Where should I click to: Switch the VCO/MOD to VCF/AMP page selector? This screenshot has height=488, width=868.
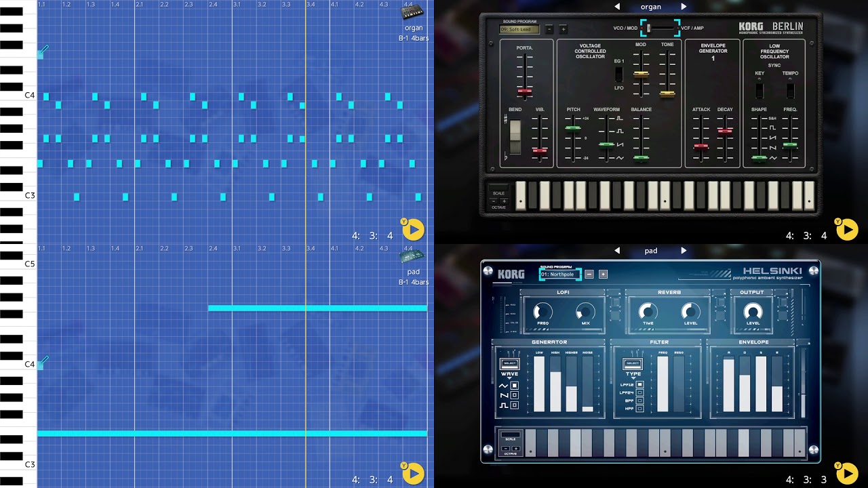[x=660, y=28]
